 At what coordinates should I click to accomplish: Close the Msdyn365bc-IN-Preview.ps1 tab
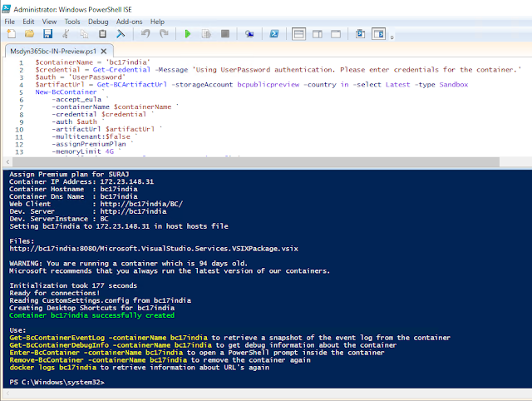(x=104, y=52)
